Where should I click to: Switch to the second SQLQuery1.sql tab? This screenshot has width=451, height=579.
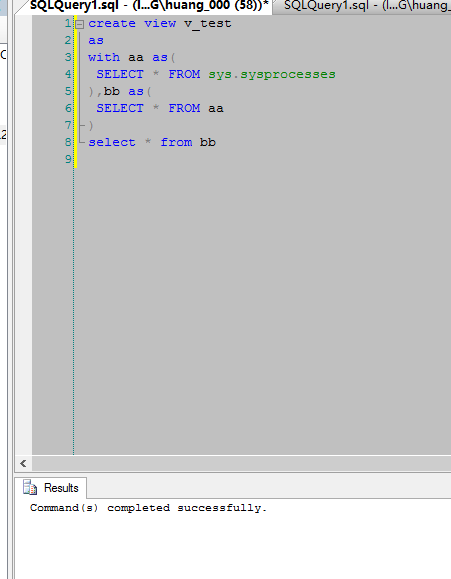point(362,6)
